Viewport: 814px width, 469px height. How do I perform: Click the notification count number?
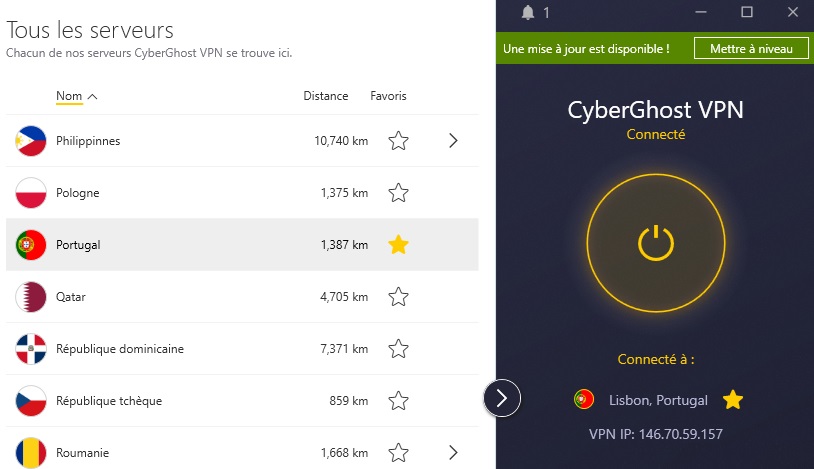tap(546, 12)
